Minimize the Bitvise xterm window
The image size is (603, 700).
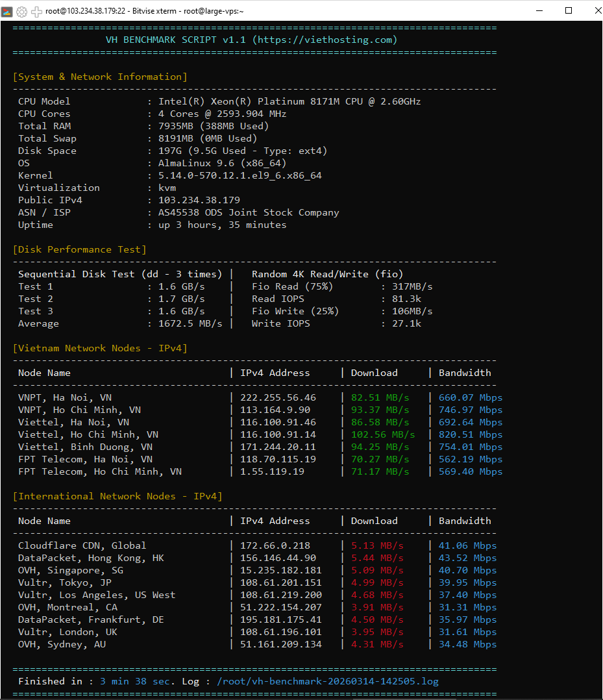tap(540, 10)
